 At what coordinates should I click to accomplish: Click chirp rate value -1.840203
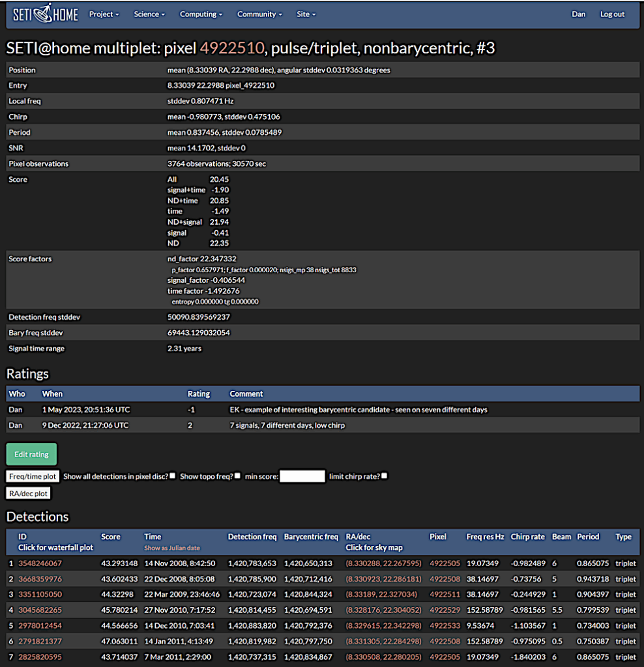coord(528,657)
